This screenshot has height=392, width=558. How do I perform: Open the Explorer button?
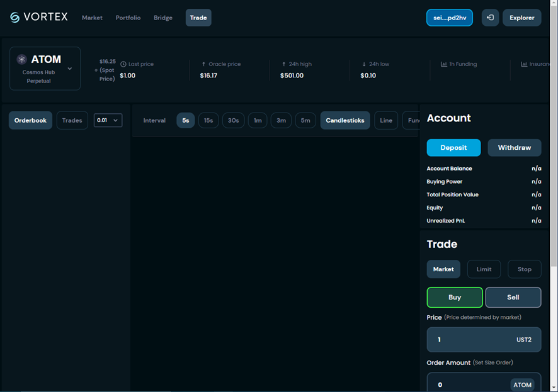(x=522, y=18)
